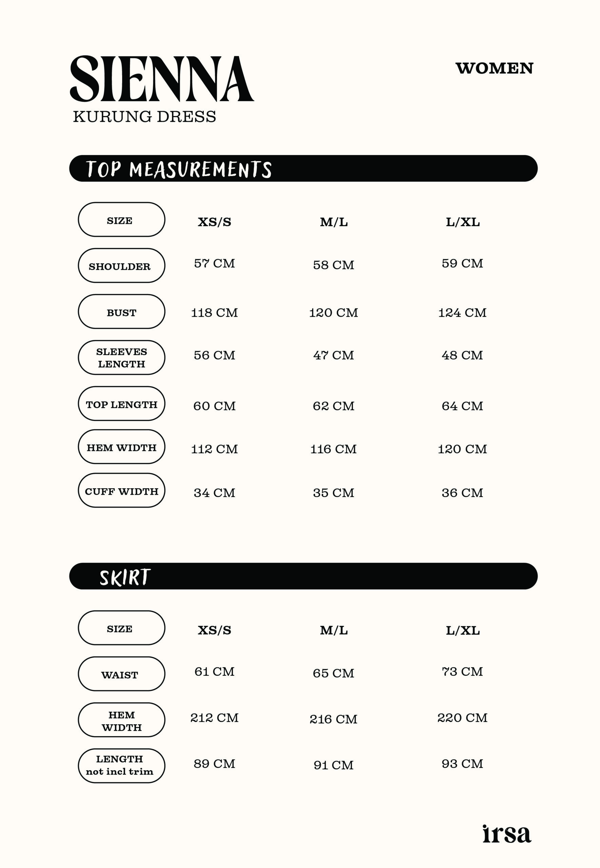Select the WOMEN label at top right
This screenshot has width=600, height=868.
coord(494,68)
